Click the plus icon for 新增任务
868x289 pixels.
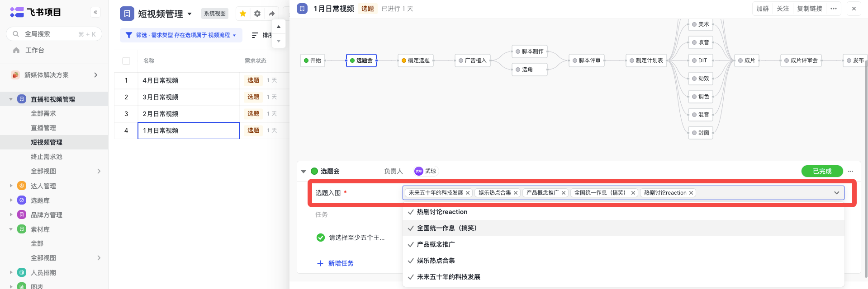320,263
